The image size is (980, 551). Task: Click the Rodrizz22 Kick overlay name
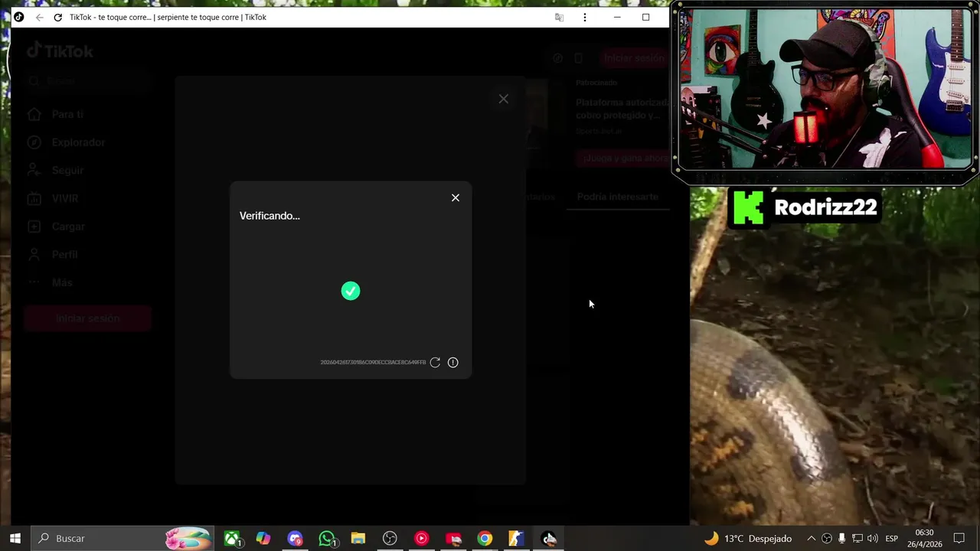(825, 207)
